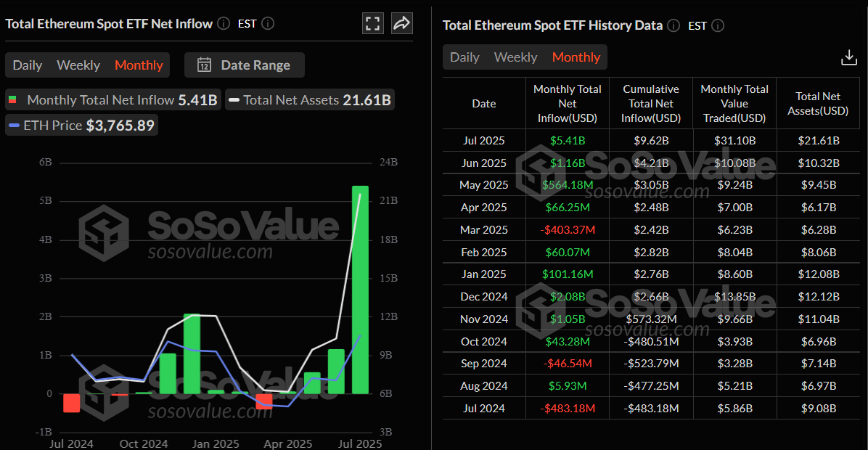Select the Monthly tab on the chart panel
The height and width of the screenshot is (450, 868).
click(138, 65)
